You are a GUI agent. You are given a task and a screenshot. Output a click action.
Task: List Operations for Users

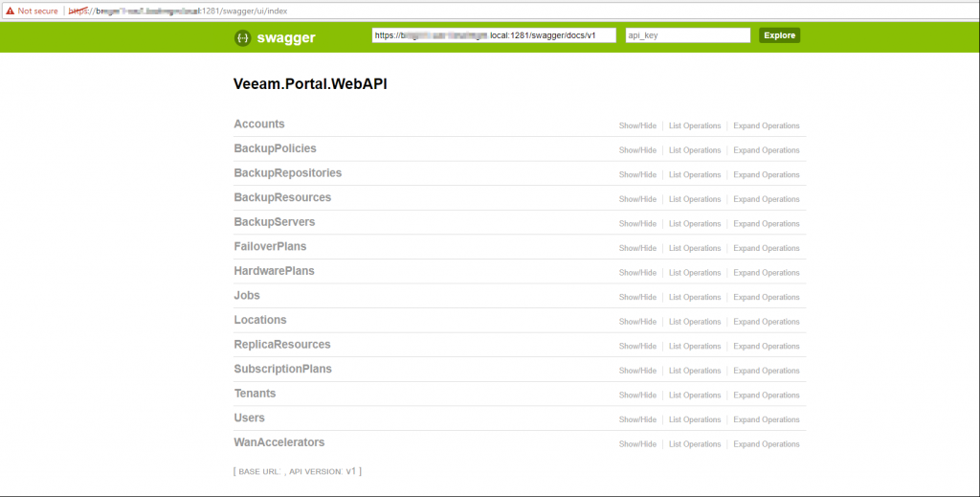pyautogui.click(x=695, y=419)
